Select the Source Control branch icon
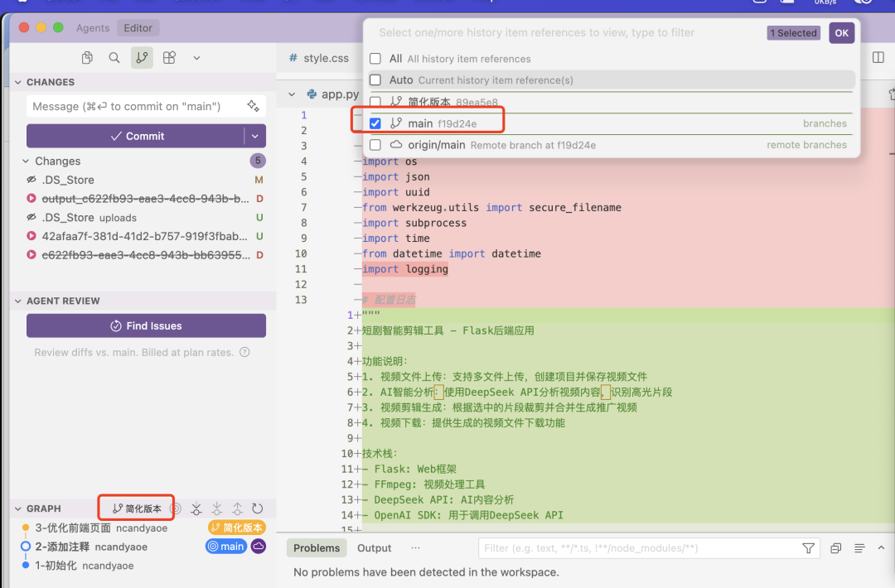The image size is (895, 588). point(142,58)
